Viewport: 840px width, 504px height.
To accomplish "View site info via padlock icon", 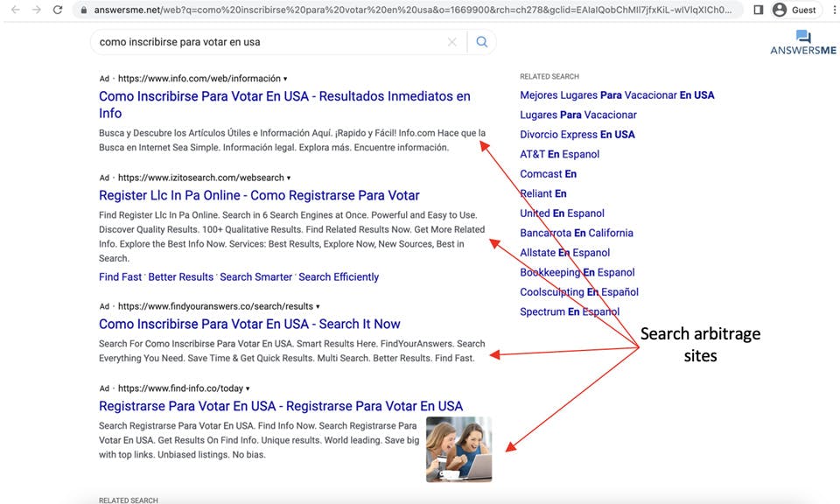I will pyautogui.click(x=84, y=10).
